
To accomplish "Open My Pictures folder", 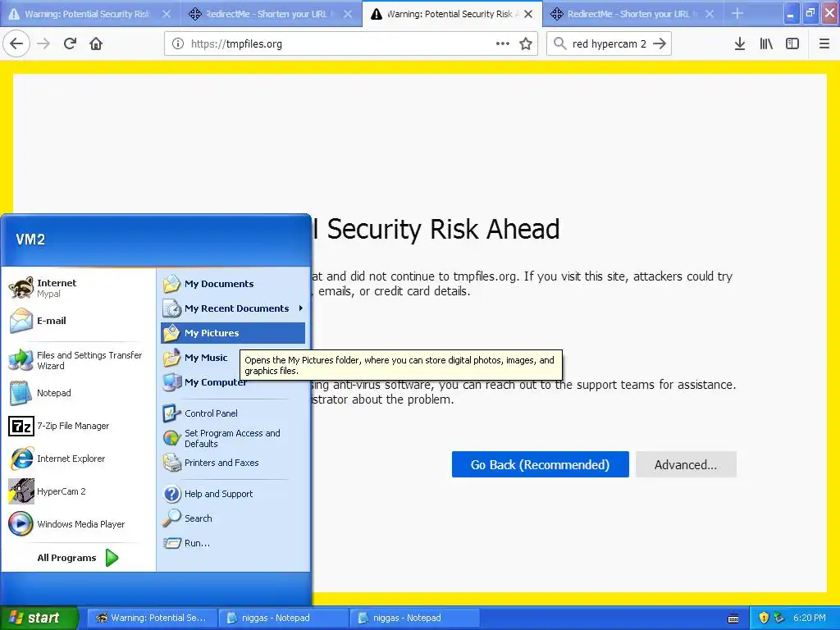I will coord(233,333).
